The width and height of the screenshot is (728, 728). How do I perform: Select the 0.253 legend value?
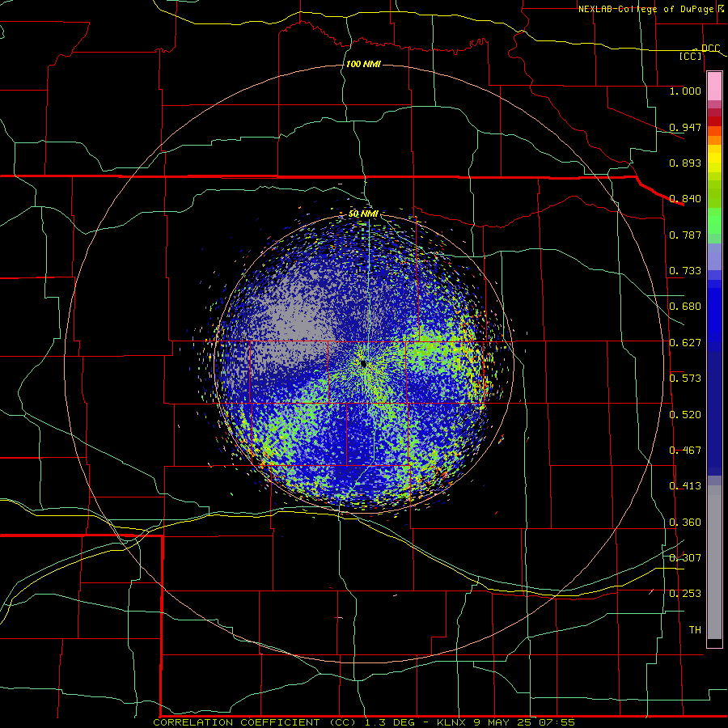685,594
